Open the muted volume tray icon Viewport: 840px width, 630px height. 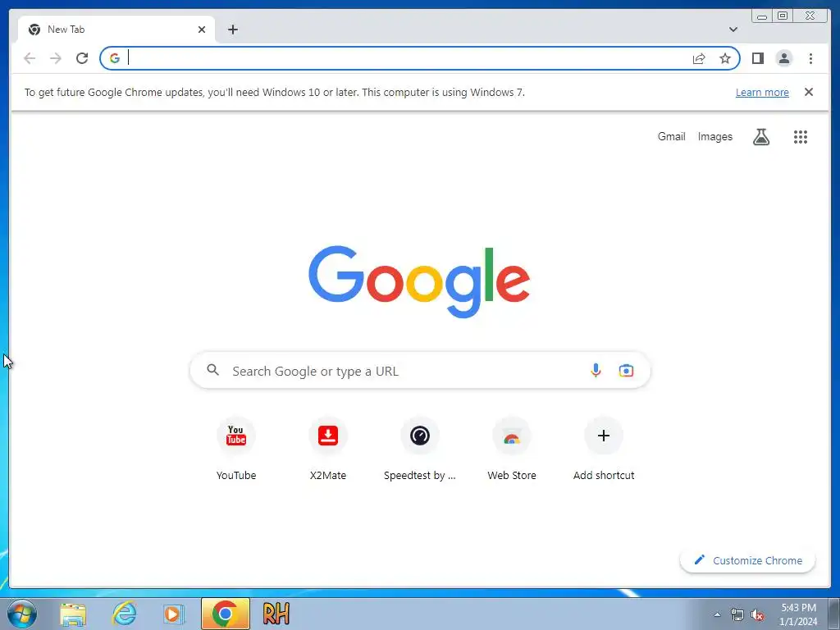coord(757,615)
